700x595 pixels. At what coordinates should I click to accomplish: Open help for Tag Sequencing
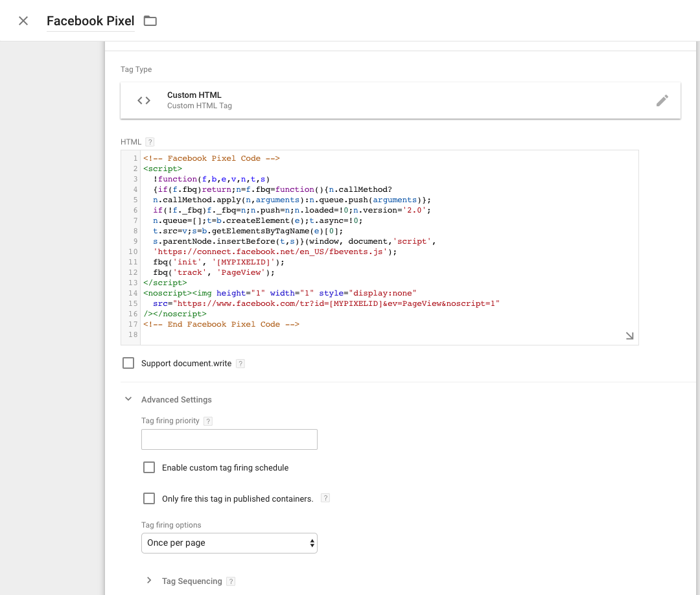point(230,581)
